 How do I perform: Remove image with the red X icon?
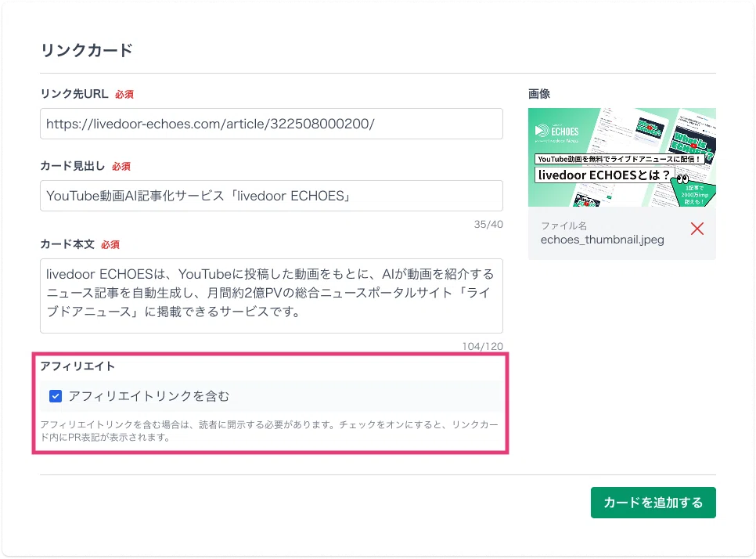click(697, 229)
